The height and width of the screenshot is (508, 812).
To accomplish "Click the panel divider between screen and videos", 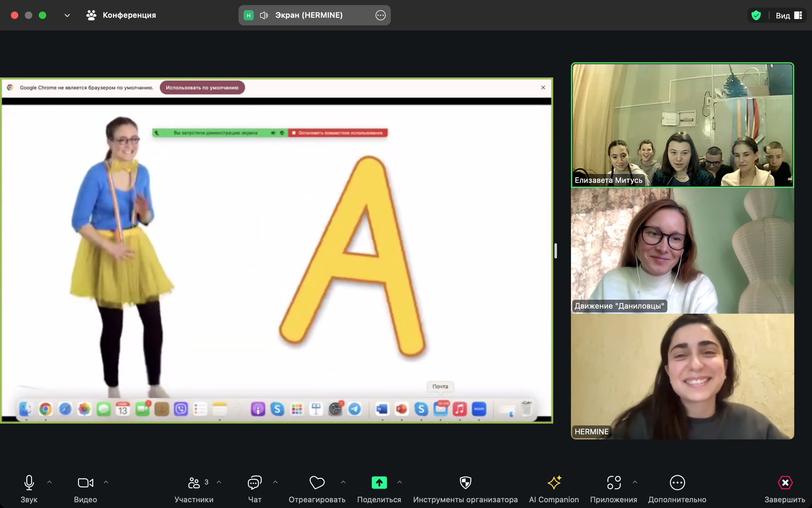I will click(555, 251).
